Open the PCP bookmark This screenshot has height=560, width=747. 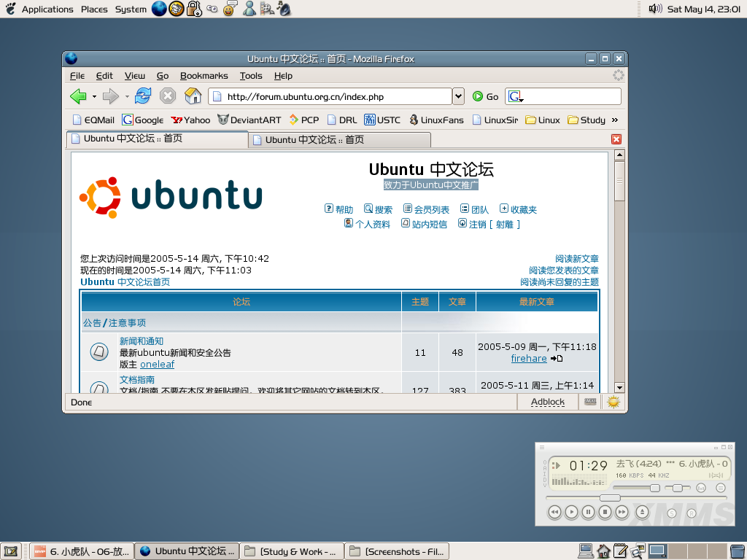pyautogui.click(x=304, y=120)
